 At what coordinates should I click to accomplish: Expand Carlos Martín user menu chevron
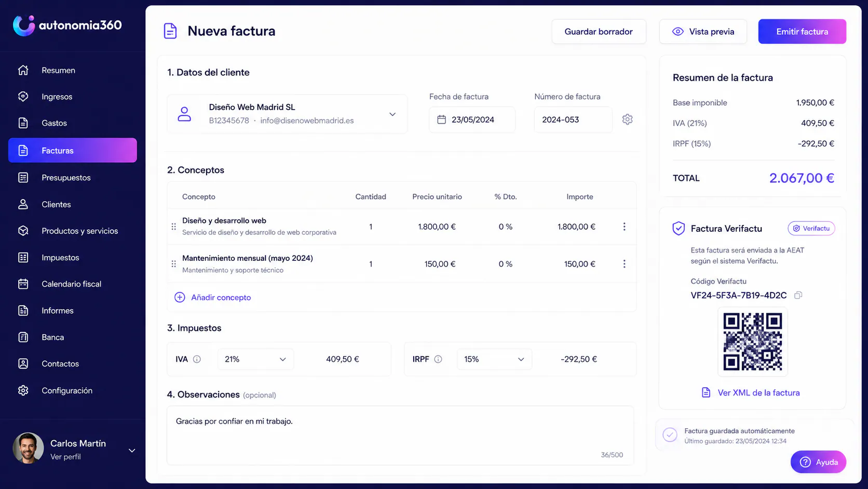pyautogui.click(x=132, y=451)
